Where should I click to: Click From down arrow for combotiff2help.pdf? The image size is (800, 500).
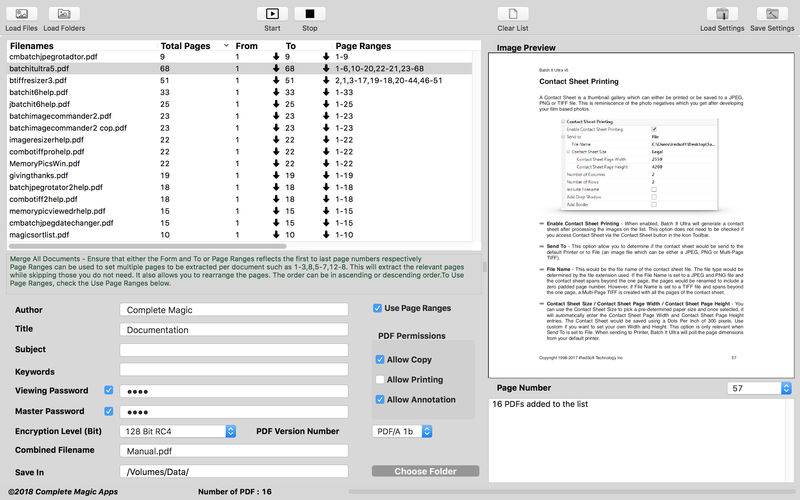[276, 199]
